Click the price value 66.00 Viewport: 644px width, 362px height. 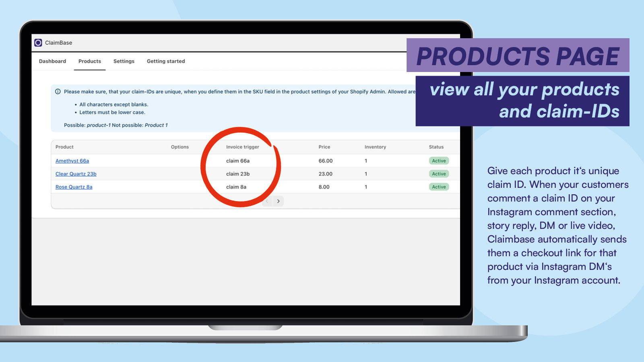coord(326,161)
